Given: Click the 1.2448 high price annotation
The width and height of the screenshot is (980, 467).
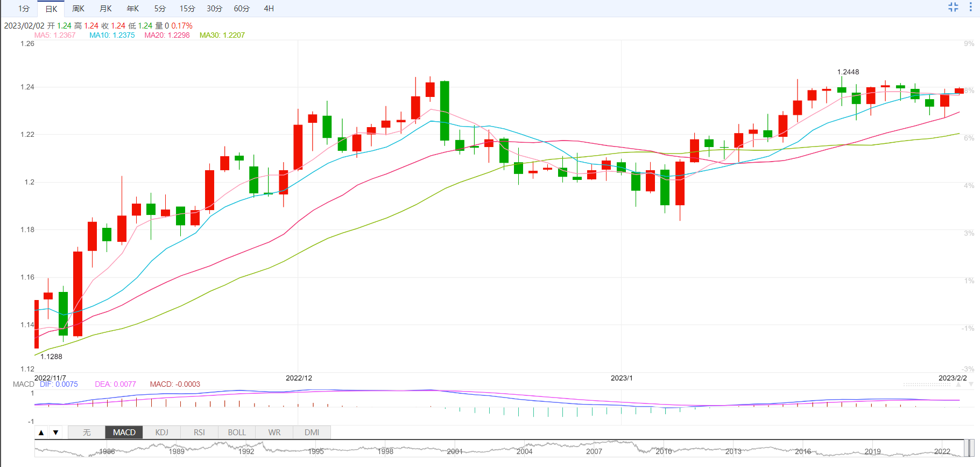Looking at the screenshot, I should pos(848,72).
